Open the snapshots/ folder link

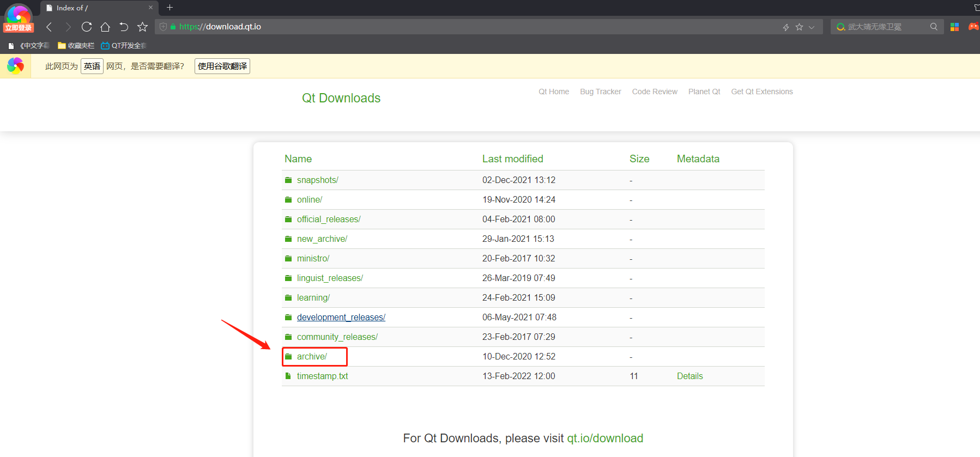318,180
